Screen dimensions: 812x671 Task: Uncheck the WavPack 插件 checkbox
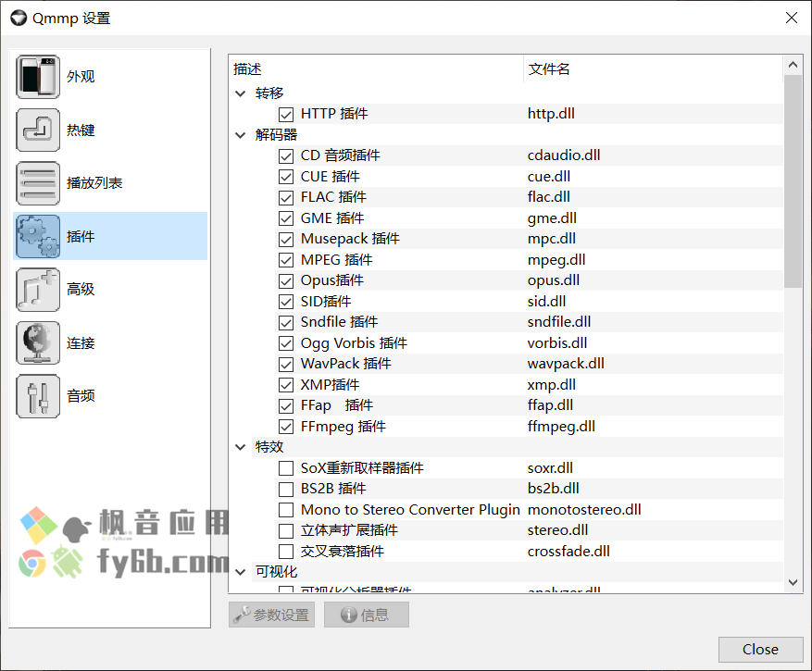click(x=286, y=364)
